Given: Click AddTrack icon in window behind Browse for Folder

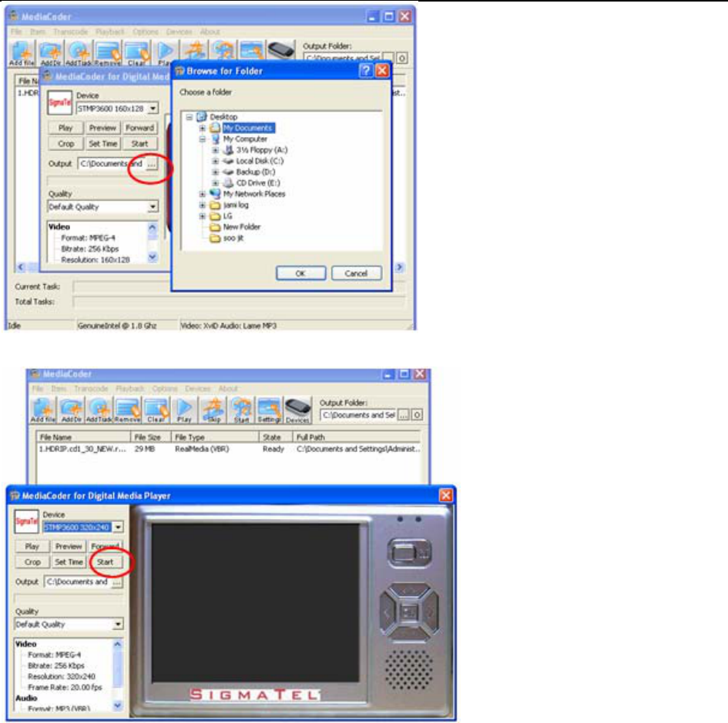Looking at the screenshot, I should [x=79, y=53].
